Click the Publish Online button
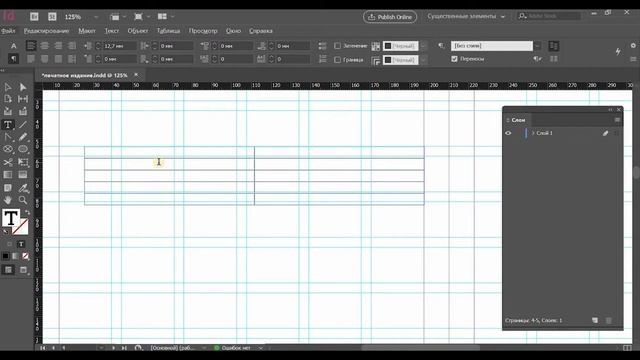Screen dimensions: 640x360 pyautogui.click(x=390, y=17)
